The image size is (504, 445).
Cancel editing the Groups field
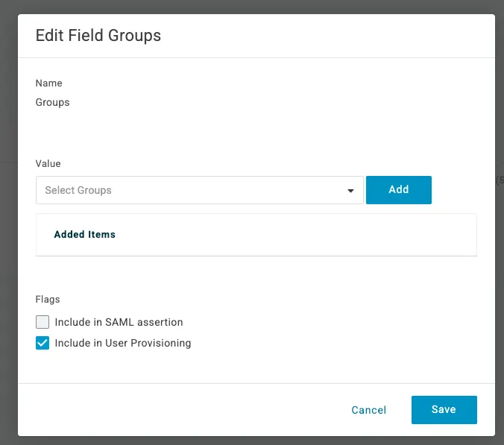368,410
